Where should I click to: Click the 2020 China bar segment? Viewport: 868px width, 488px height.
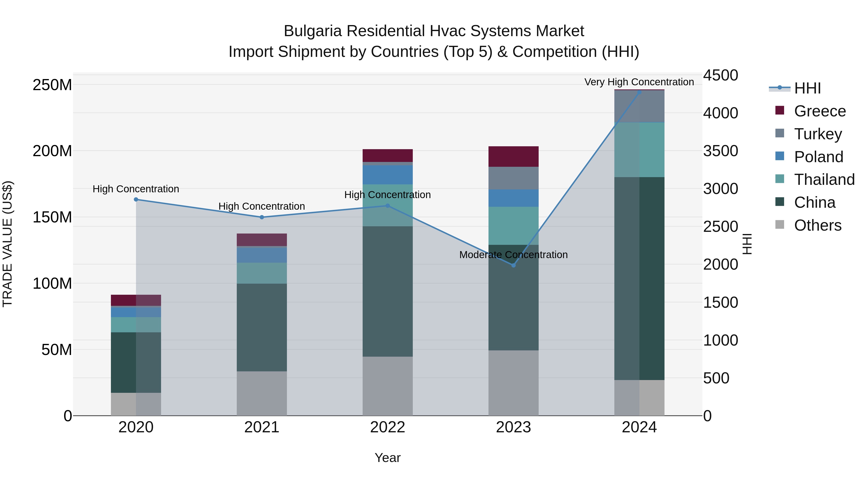coord(136,362)
